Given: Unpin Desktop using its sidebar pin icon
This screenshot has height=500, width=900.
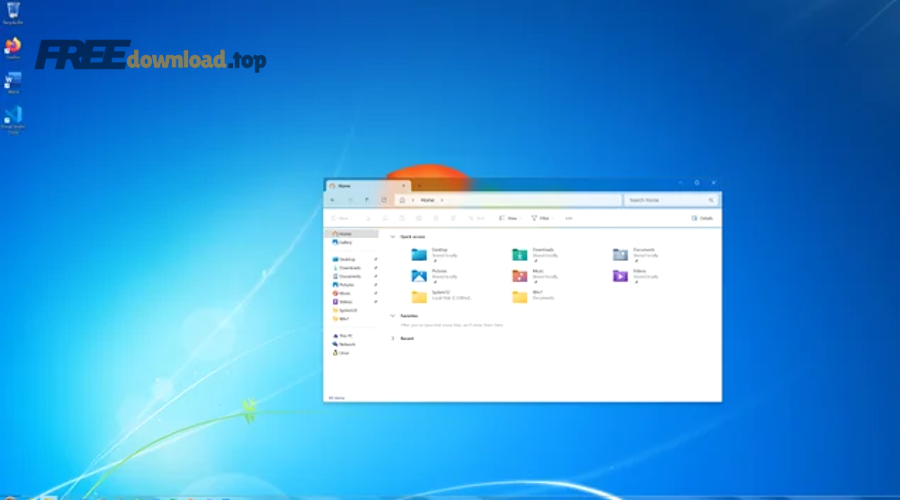Looking at the screenshot, I should 375,259.
